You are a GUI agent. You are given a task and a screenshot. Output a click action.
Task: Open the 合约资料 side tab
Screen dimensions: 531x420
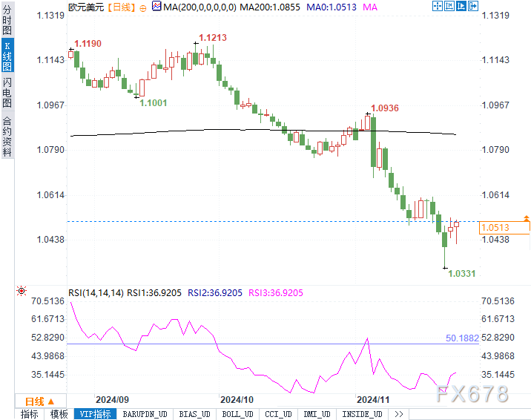(7, 136)
